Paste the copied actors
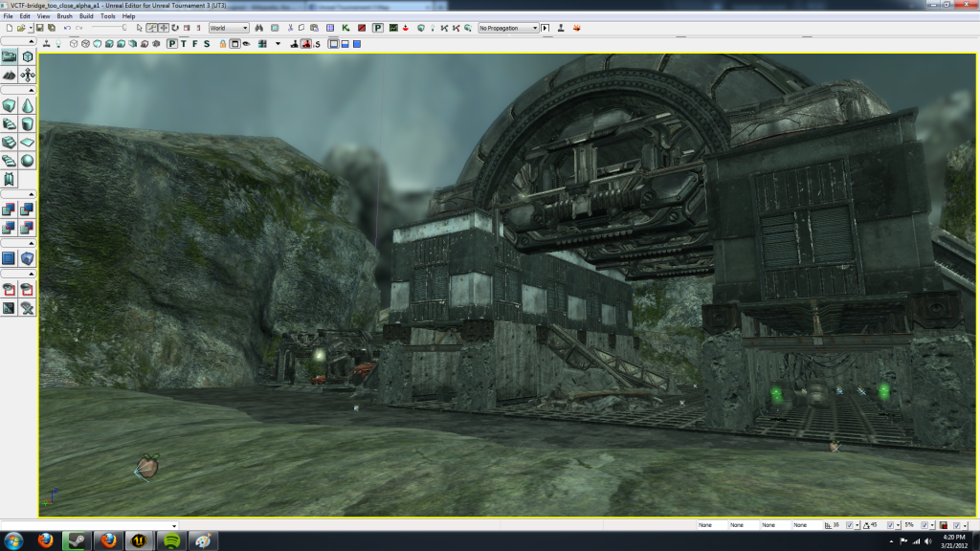 click(314, 28)
